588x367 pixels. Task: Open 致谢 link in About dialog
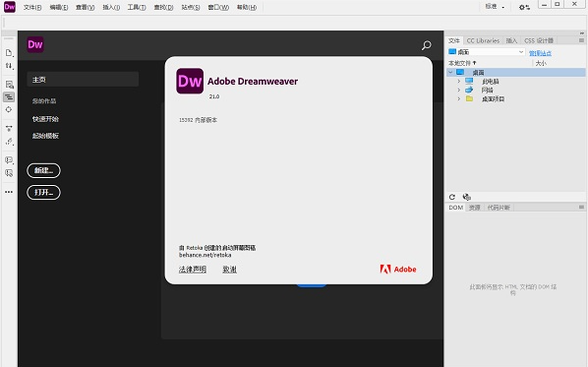(229, 269)
